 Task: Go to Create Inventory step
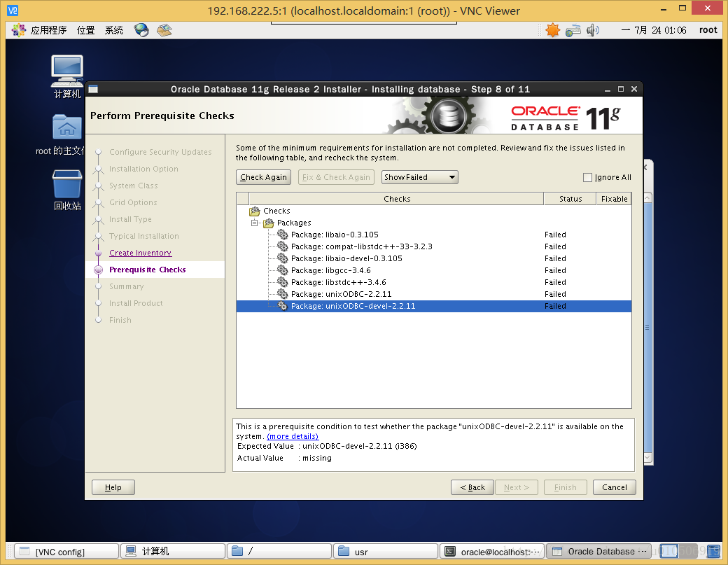(140, 253)
